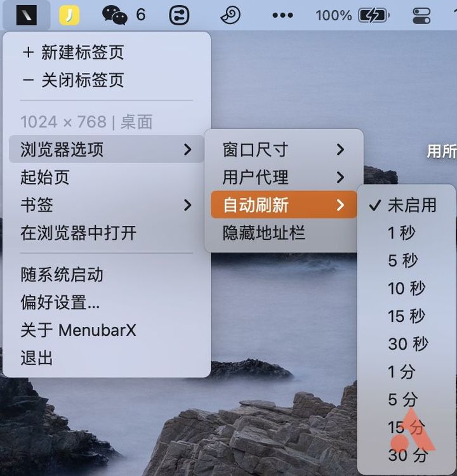Viewport: 457px width, 476px height.
Task: Open the three-dots overflow menu bar item
Action: 282,15
